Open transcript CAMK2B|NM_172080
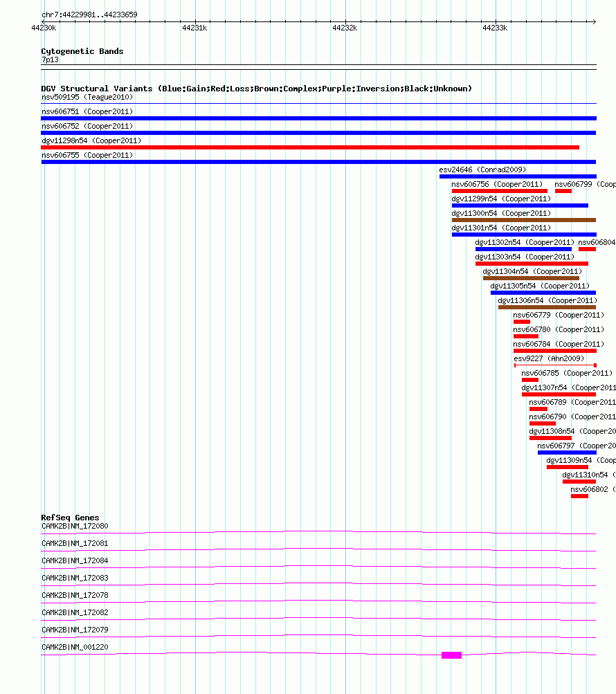The height and width of the screenshot is (694, 616). click(75, 527)
